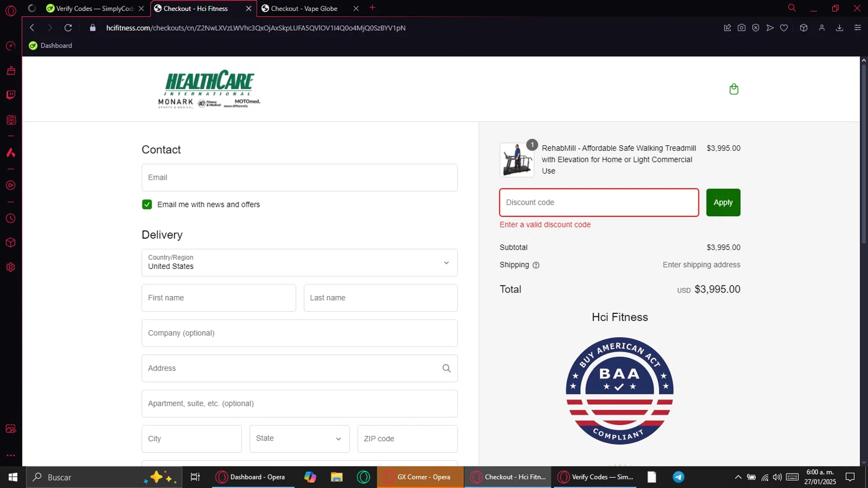
Task: Switch to Dashboard - Opera taskbar window
Action: (253, 477)
